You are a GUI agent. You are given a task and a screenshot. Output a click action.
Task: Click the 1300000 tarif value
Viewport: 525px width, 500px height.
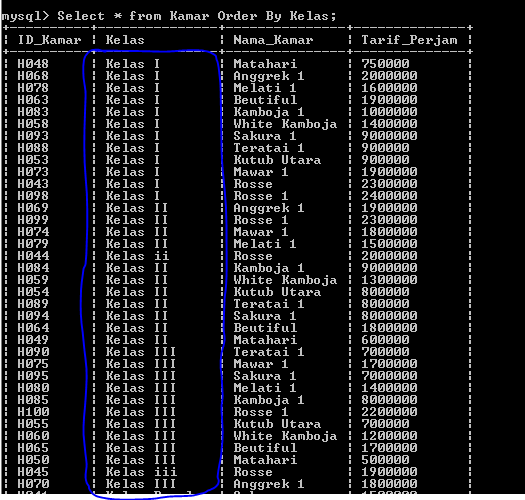pyautogui.click(x=389, y=280)
